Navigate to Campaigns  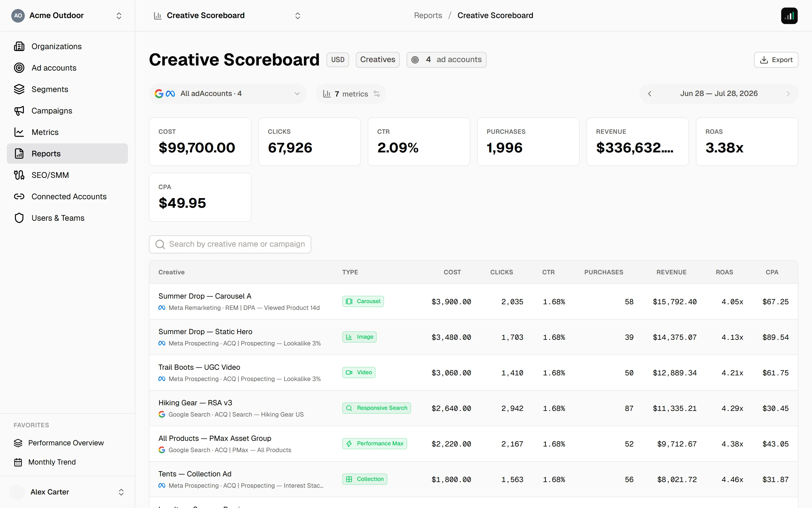[x=67, y=111]
